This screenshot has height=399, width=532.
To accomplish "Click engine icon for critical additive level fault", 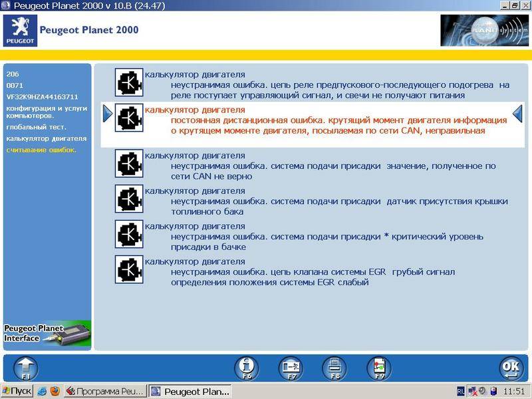I will pyautogui.click(x=128, y=233).
